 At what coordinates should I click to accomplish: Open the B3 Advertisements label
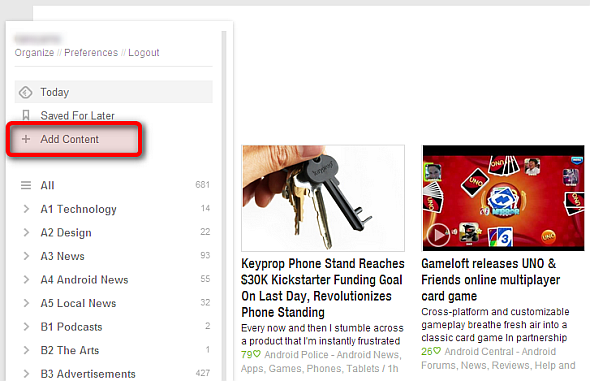click(88, 374)
